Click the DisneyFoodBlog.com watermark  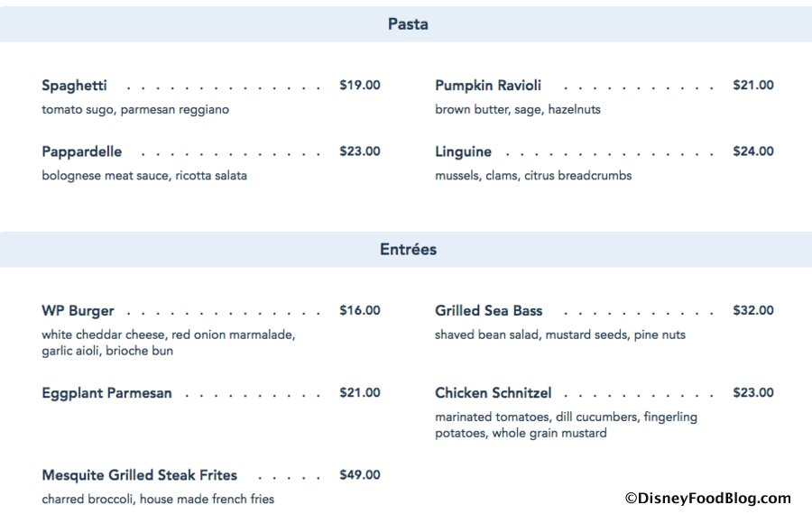click(707, 498)
